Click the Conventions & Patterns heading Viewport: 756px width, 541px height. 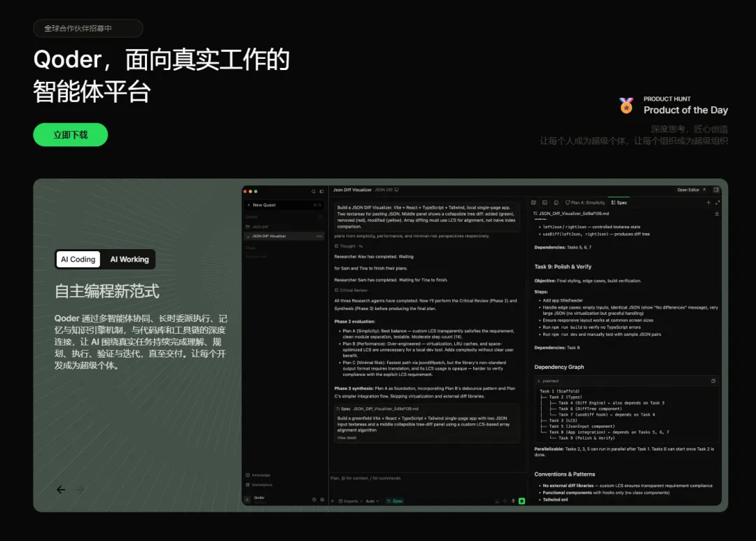coord(565,475)
